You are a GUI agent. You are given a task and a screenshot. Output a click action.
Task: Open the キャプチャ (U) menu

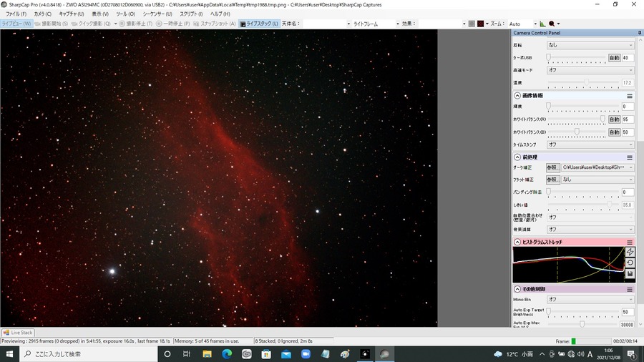(71, 14)
